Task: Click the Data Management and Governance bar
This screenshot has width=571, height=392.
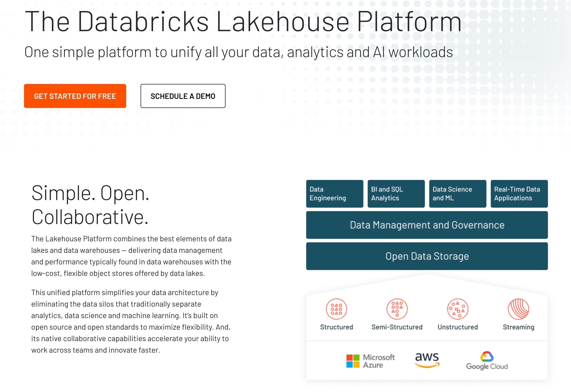Action: [427, 225]
